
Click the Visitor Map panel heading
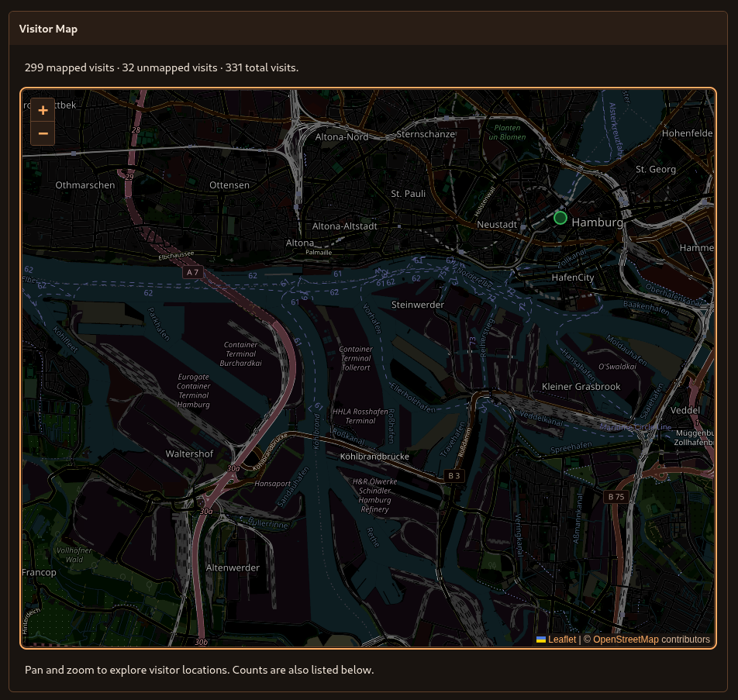coord(49,29)
